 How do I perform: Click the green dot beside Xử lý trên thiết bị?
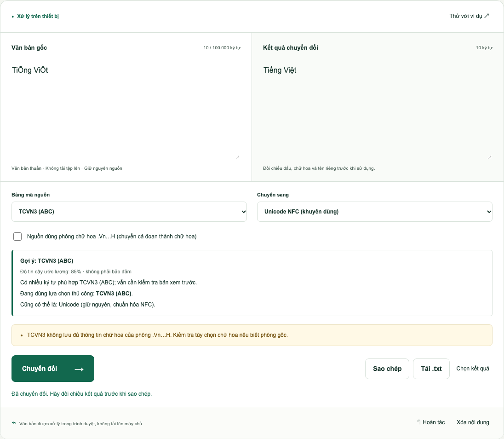pos(13,17)
